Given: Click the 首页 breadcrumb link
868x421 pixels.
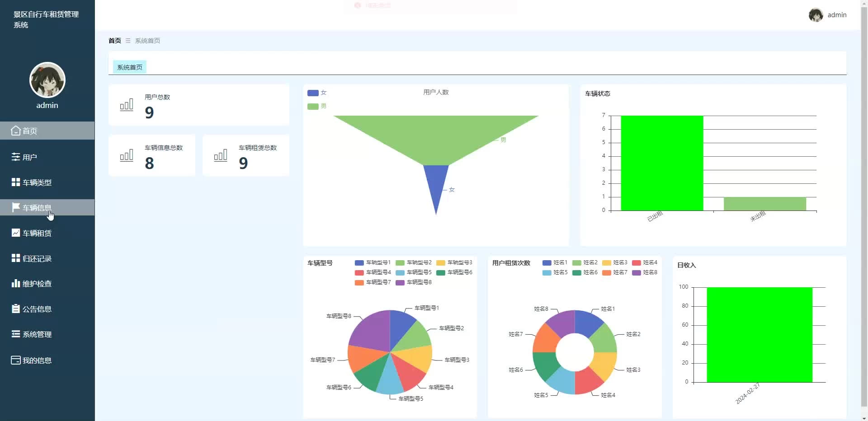Looking at the screenshot, I should (x=115, y=41).
